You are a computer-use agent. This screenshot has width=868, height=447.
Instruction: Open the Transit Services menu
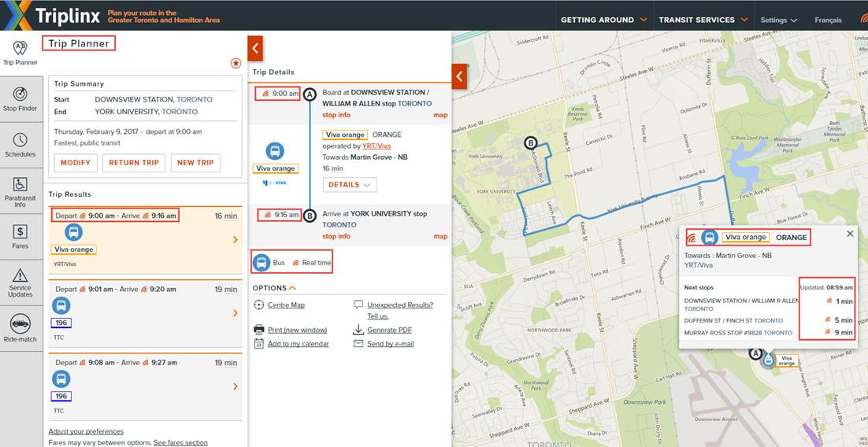703,20
